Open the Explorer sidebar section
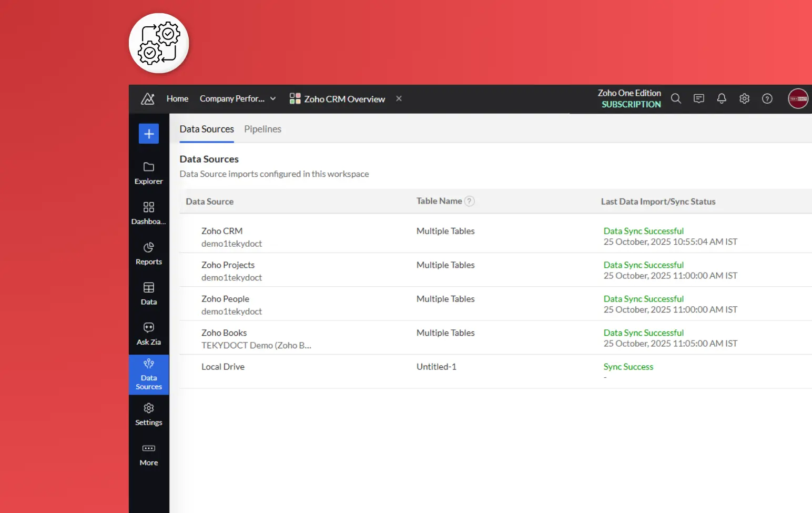812x513 pixels. [x=149, y=173]
